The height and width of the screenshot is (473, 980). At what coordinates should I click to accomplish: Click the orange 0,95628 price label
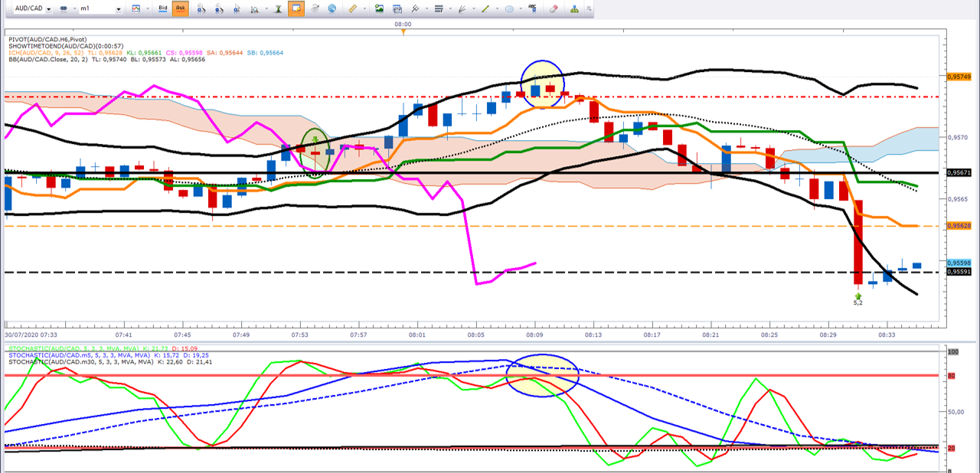pos(959,226)
